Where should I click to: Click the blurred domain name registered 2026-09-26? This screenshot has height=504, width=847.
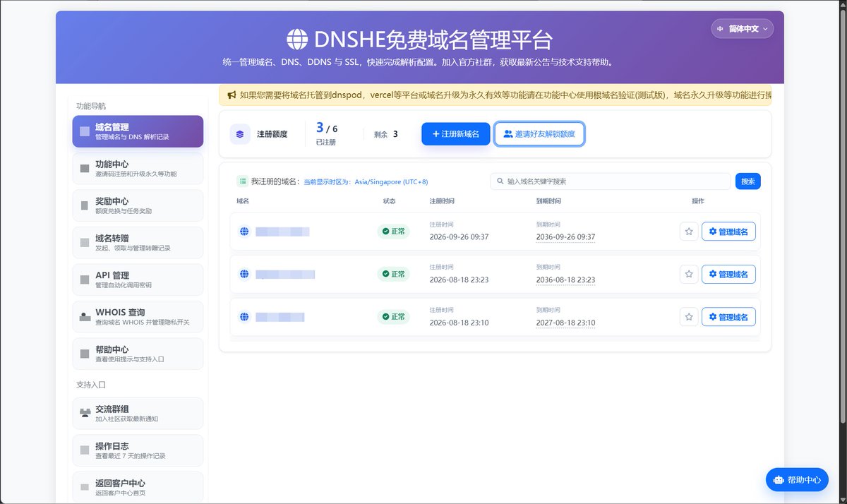282,232
